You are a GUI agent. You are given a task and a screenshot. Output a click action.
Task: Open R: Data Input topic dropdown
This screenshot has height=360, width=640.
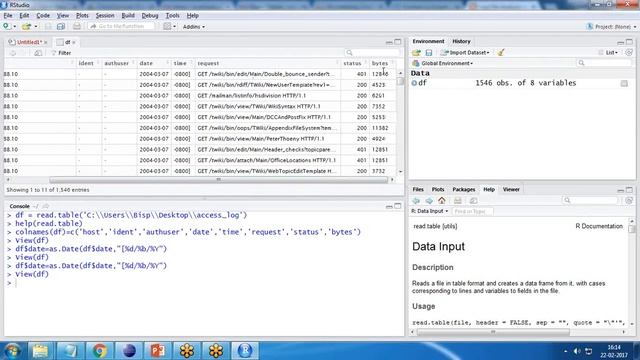click(429, 211)
